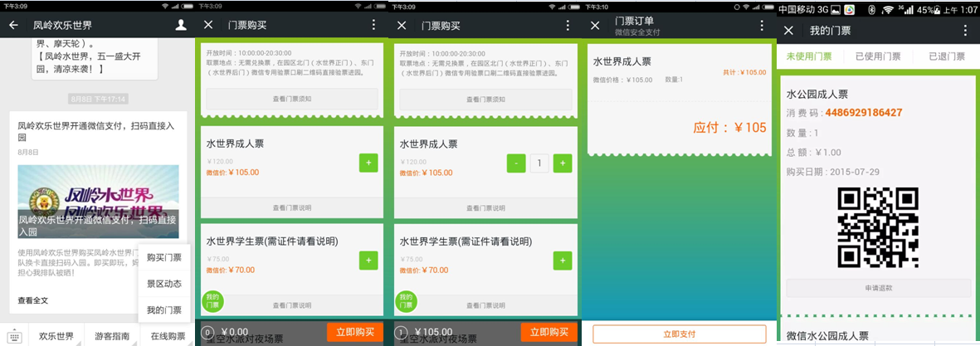Tap the cart count badge showing 0
Viewport: 980px width, 346px height.
pyautogui.click(x=209, y=332)
